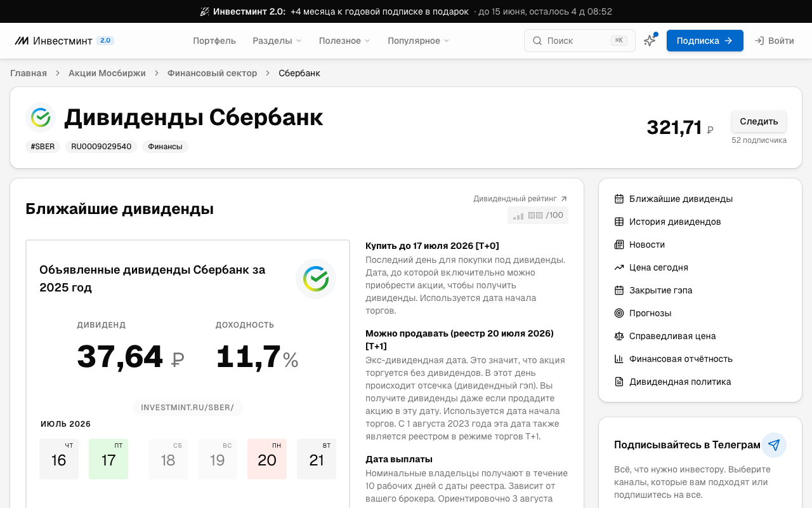Click the arrow icon on Подписка button
The width and height of the screenshot is (812, 508).
pos(728,41)
